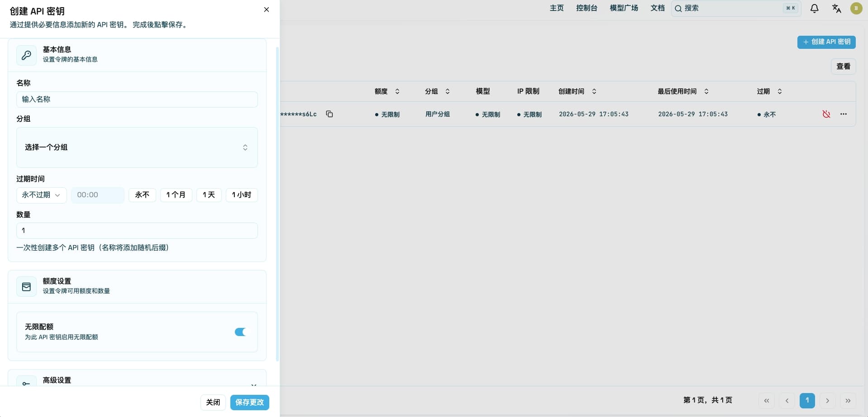Viewport: 868px width, 417px height.
Task: Click the red disable icon in key row
Action: 826,114
